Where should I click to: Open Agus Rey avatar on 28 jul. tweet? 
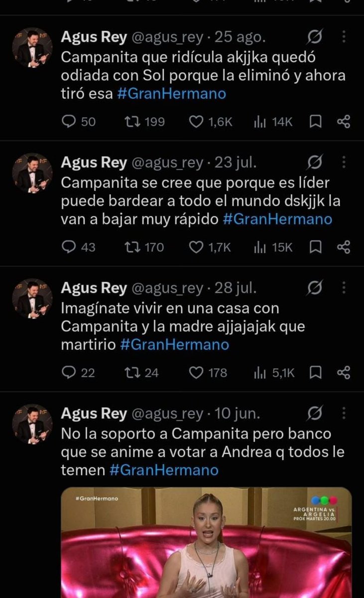coord(32,299)
